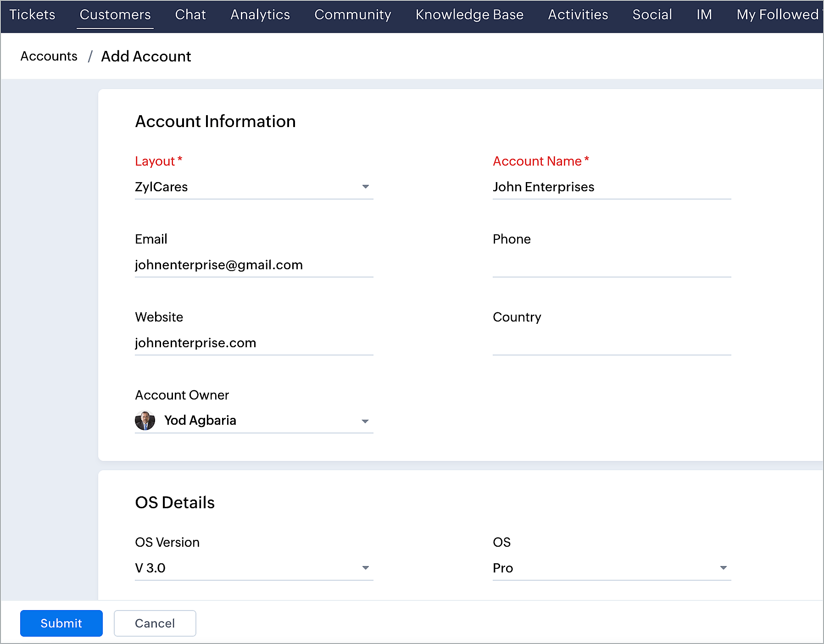Cancel adding the account
The height and width of the screenshot is (644, 824).
click(x=155, y=623)
